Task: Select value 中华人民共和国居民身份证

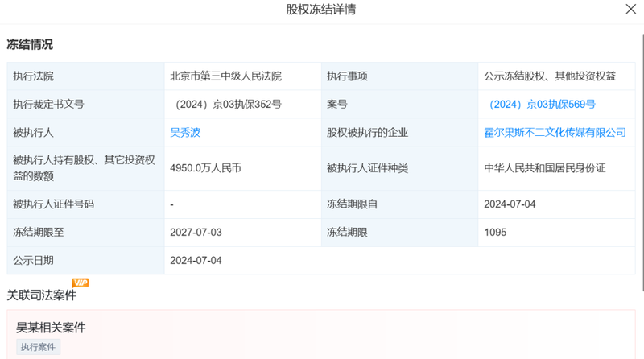Action: tap(545, 168)
